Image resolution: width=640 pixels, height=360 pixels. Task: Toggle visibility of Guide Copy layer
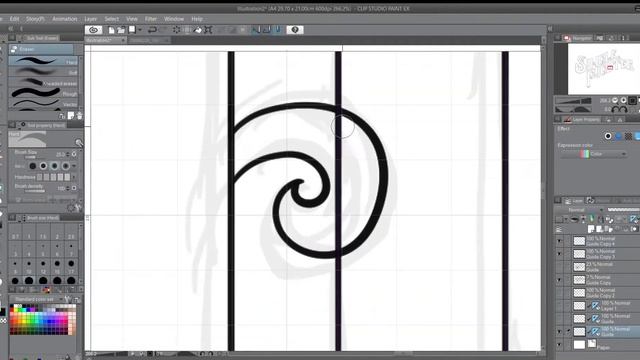tap(560, 280)
